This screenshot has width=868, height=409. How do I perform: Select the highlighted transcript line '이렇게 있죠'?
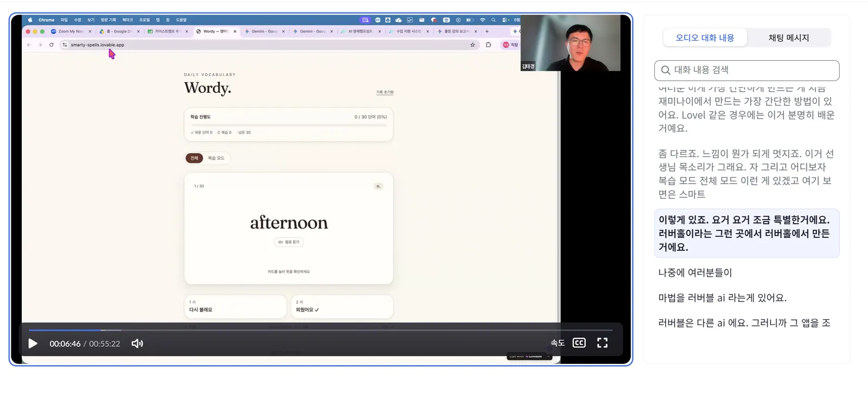(x=746, y=233)
